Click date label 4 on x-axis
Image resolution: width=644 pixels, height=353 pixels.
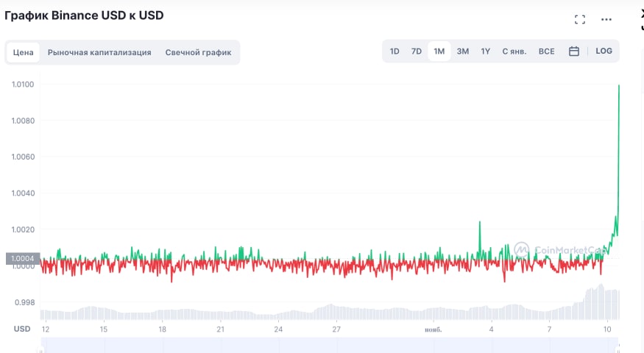click(x=491, y=329)
